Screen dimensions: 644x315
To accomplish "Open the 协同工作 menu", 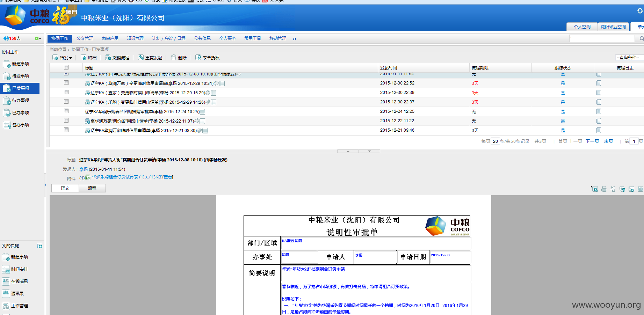I will coord(60,38).
